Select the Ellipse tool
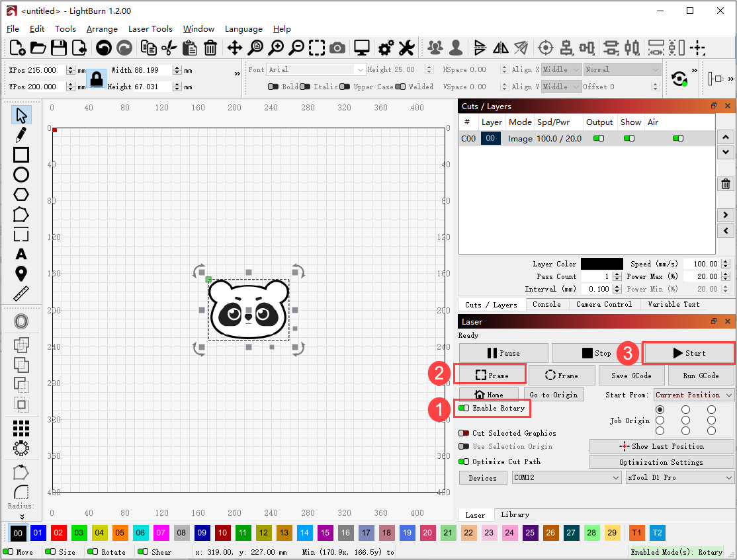Image resolution: width=737 pixels, height=560 pixels. click(21, 175)
